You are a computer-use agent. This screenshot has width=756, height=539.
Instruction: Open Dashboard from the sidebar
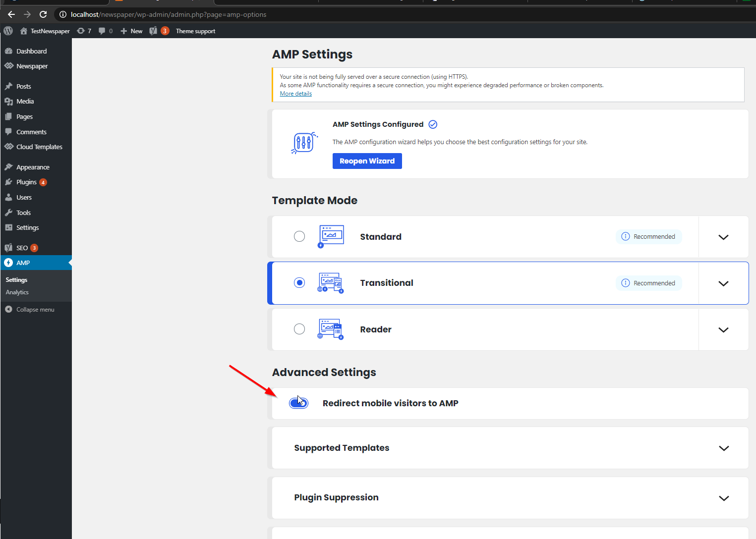point(36,51)
